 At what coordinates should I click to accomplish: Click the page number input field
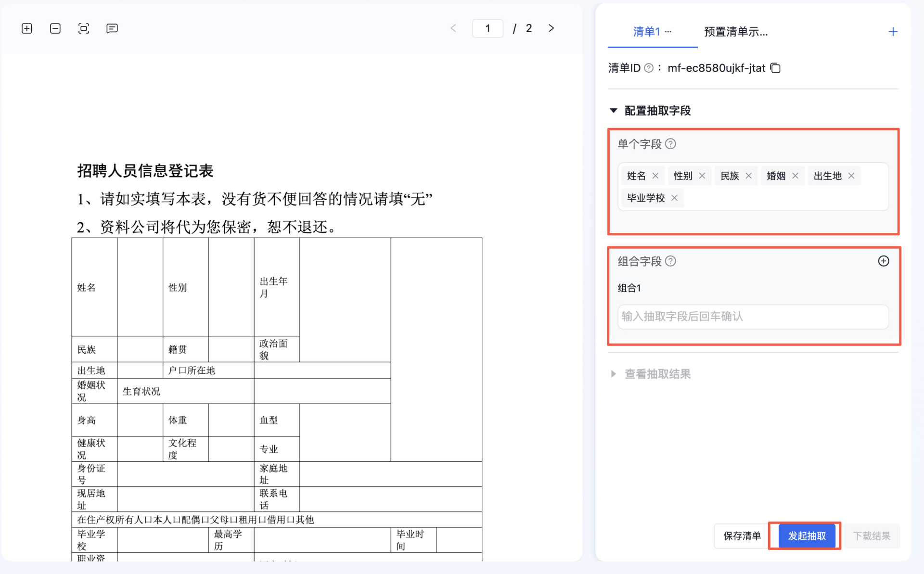point(488,28)
